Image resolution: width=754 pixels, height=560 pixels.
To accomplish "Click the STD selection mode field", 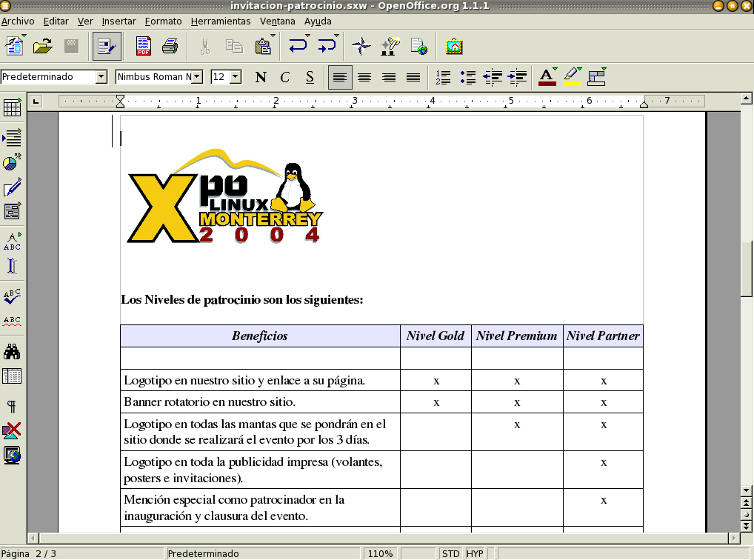I will point(450,553).
